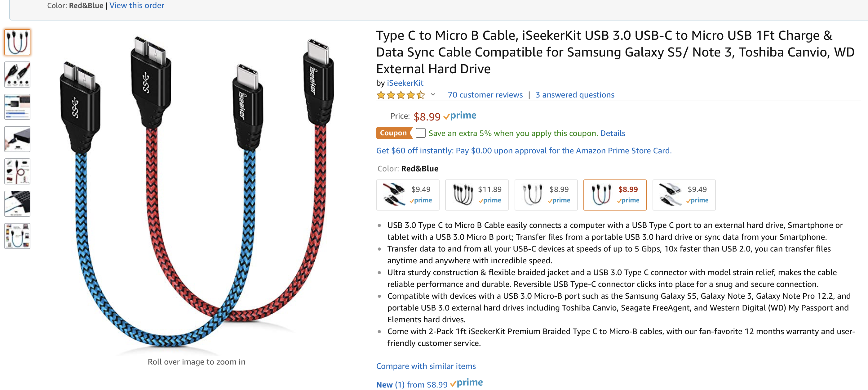Tick the 5% coupon checkbox
868x390 pixels.
point(420,133)
